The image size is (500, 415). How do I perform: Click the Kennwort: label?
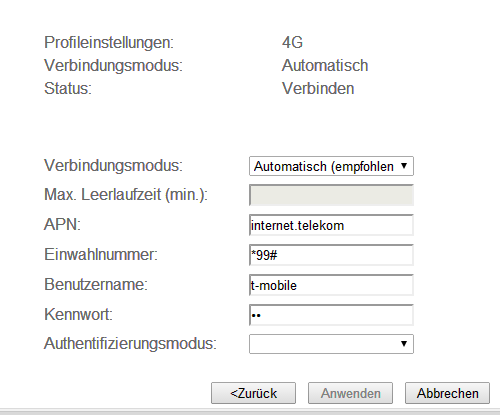coord(78,314)
